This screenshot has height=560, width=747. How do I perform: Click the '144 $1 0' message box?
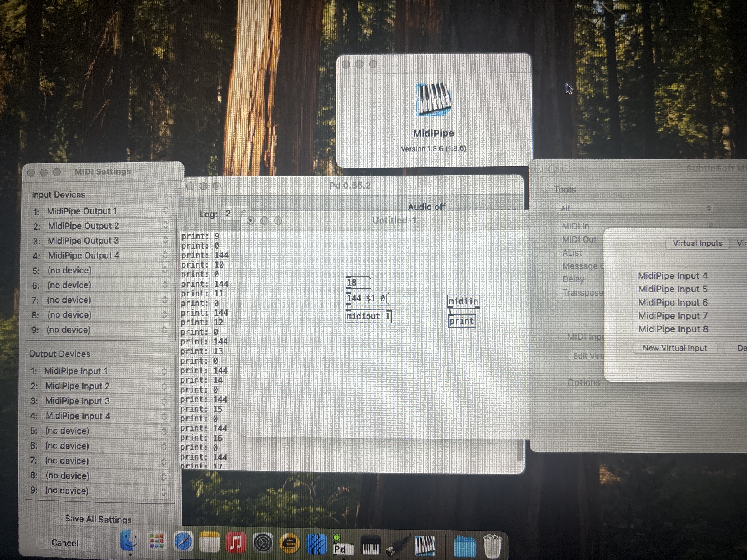(367, 298)
